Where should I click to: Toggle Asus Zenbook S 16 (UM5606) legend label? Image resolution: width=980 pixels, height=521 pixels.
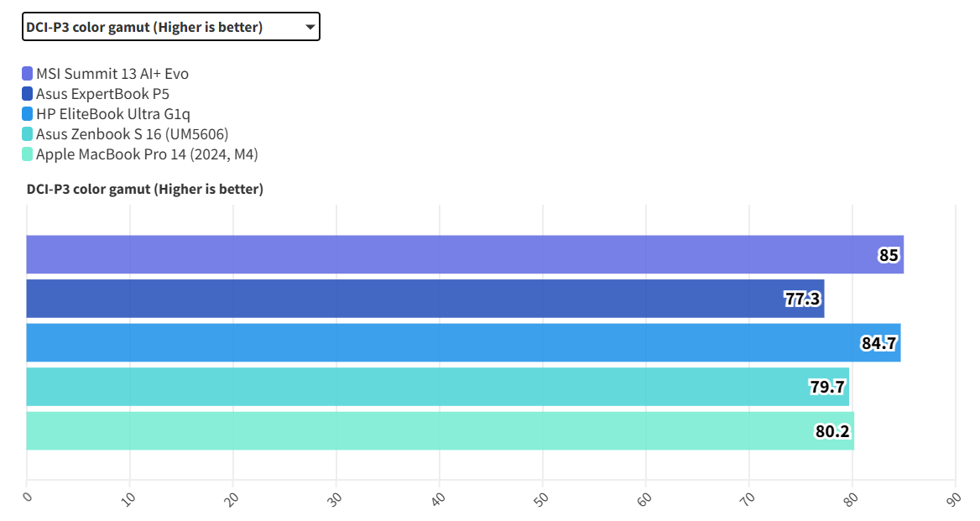click(132, 134)
